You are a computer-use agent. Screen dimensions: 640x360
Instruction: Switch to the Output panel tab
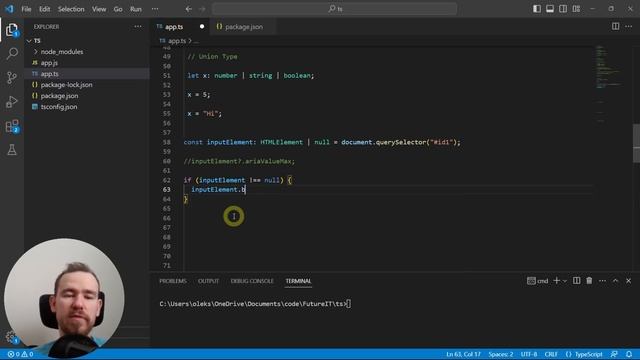point(208,281)
